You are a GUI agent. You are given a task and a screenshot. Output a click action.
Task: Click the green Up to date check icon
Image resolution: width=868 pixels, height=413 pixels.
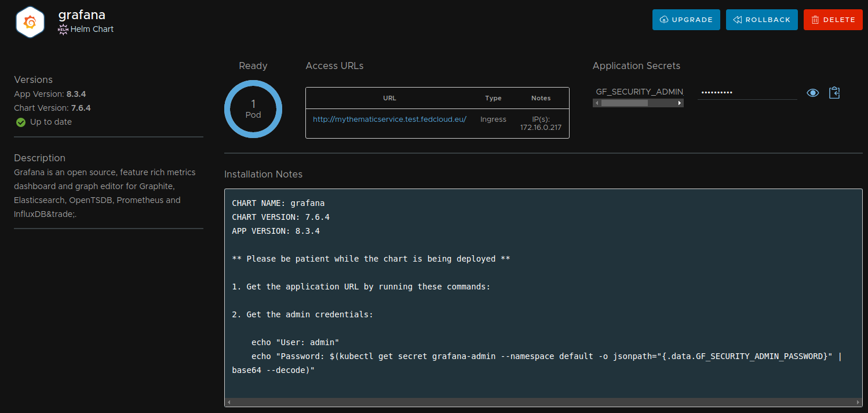(21, 122)
